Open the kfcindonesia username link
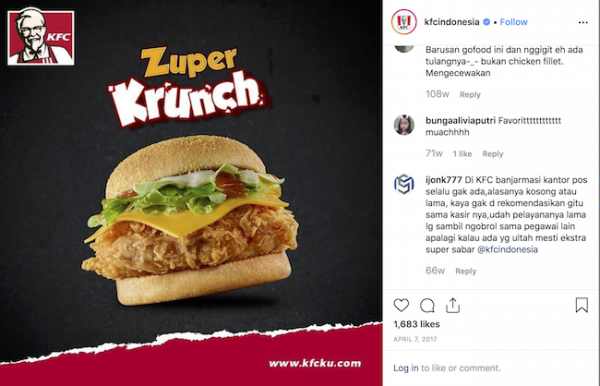600x386 pixels. pos(452,22)
